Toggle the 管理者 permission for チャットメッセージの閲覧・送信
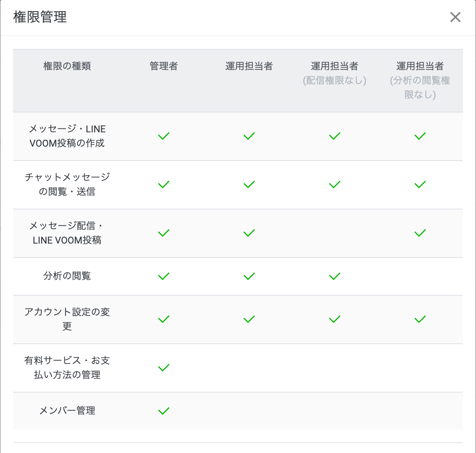 pos(163,184)
